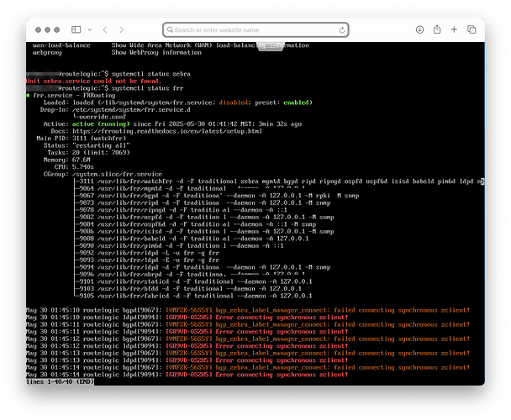511x420 pixels.
Task: Toggle the Safari sidebar
Action: (x=75, y=29)
